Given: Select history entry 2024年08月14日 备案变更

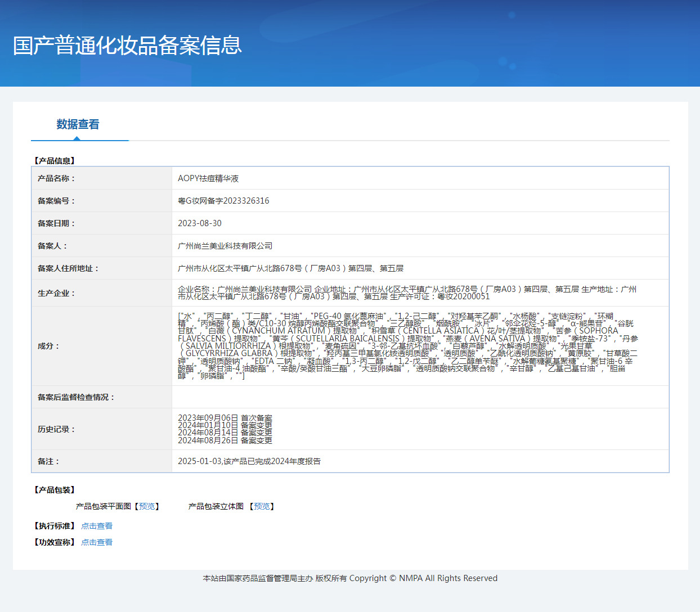Looking at the screenshot, I should click(x=225, y=433).
